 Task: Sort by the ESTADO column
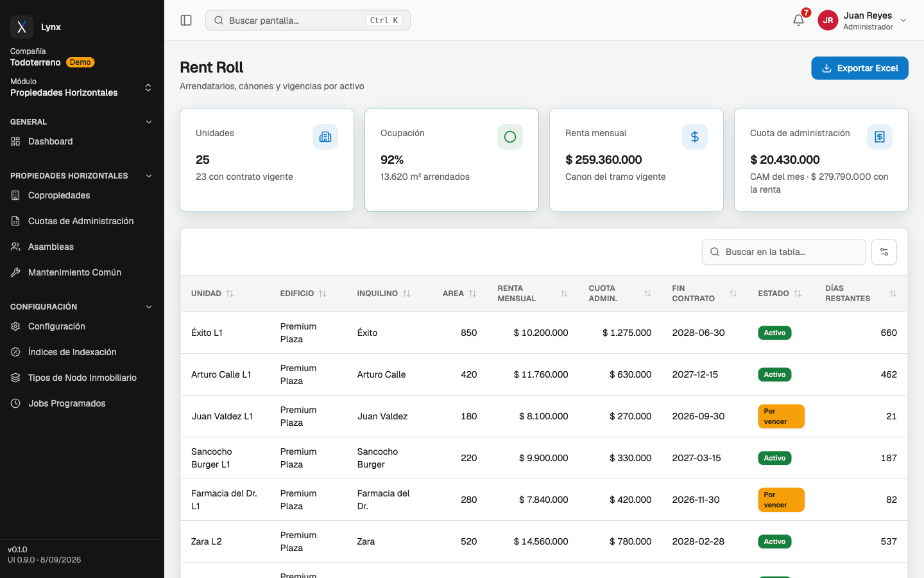coord(780,293)
